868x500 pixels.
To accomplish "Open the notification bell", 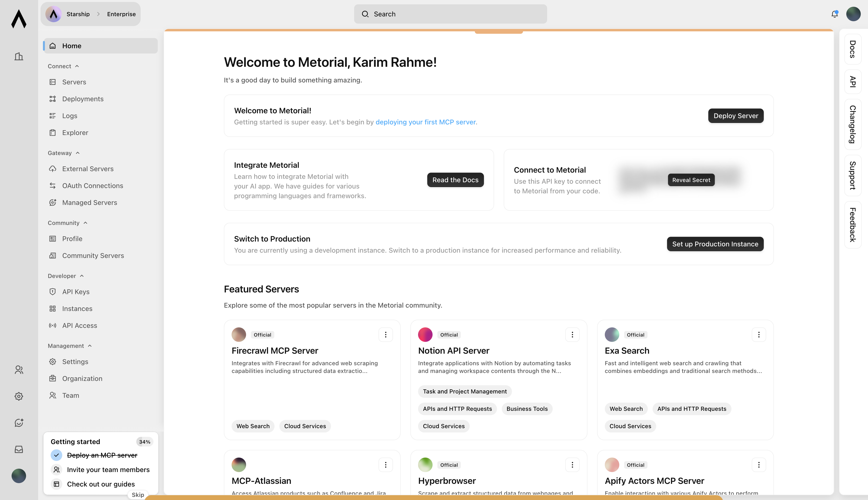I will (834, 14).
